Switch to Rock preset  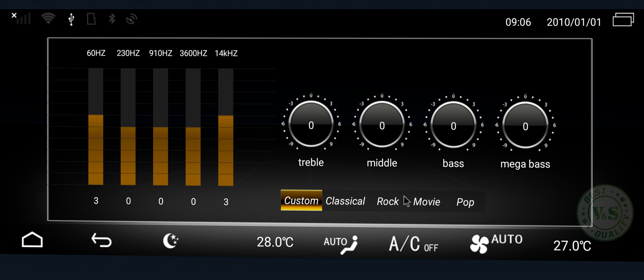click(x=387, y=201)
